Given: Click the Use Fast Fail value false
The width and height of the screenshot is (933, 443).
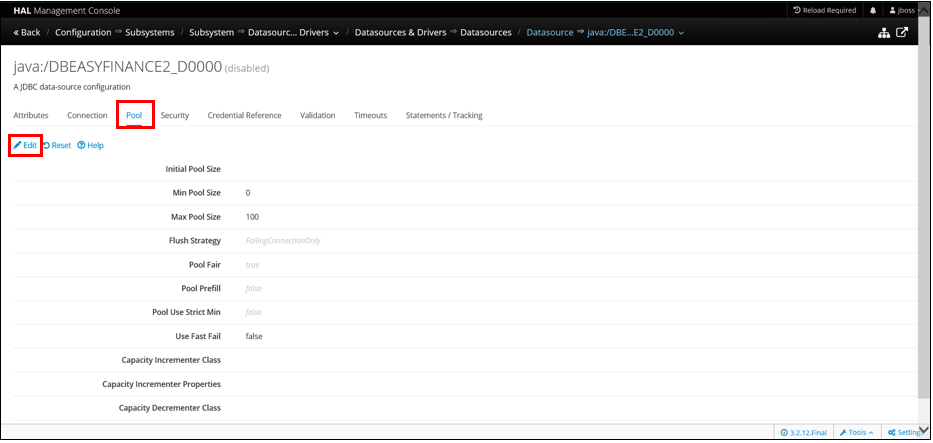Looking at the screenshot, I should tap(254, 336).
